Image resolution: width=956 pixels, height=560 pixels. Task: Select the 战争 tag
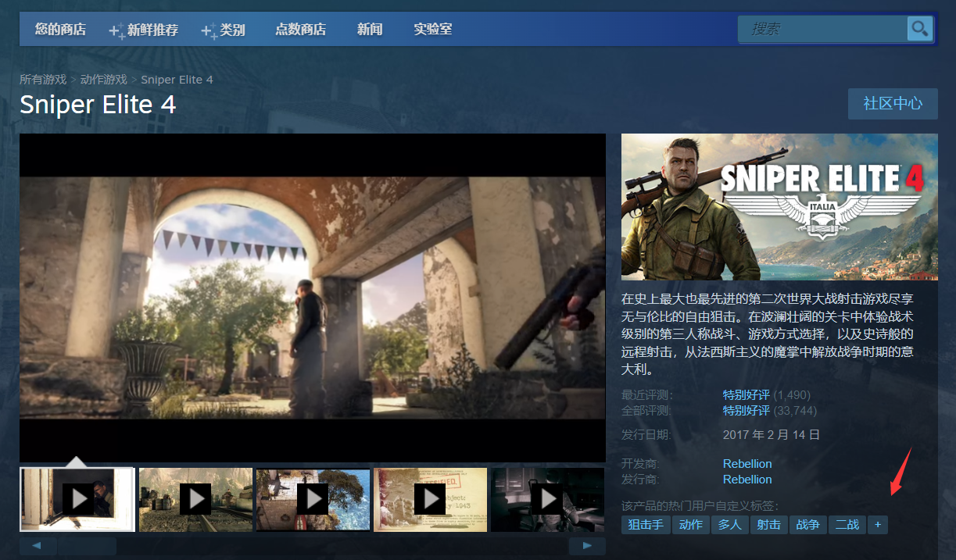point(808,525)
